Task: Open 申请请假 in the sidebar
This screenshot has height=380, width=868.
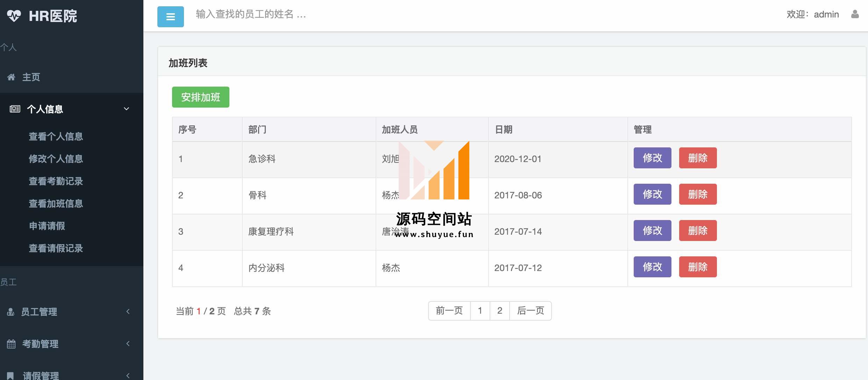Action: [x=47, y=226]
